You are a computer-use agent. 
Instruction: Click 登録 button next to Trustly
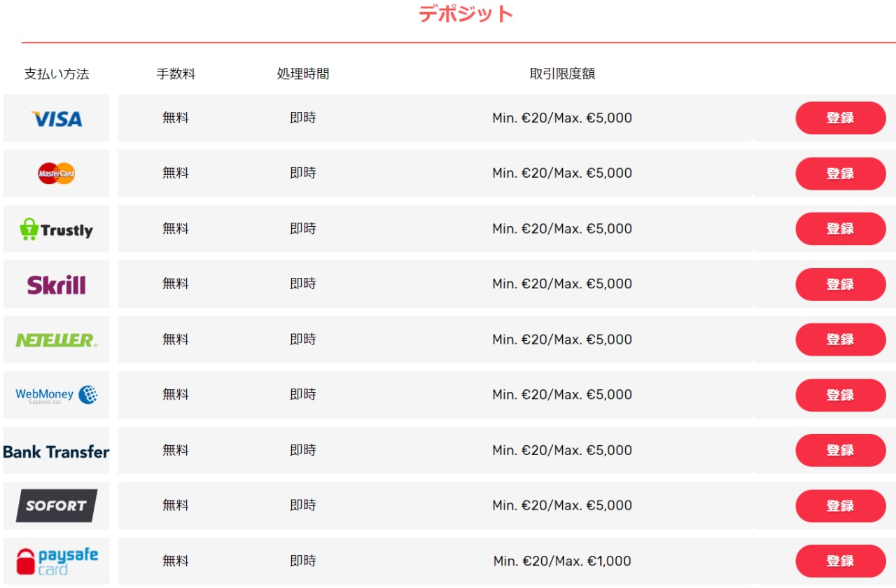click(x=841, y=229)
